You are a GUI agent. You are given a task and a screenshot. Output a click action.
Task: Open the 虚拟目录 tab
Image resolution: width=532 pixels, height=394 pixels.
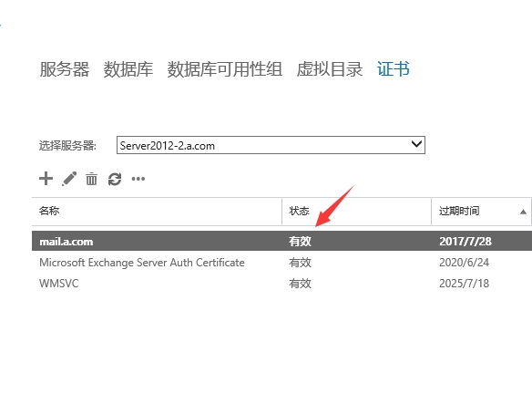coord(330,69)
